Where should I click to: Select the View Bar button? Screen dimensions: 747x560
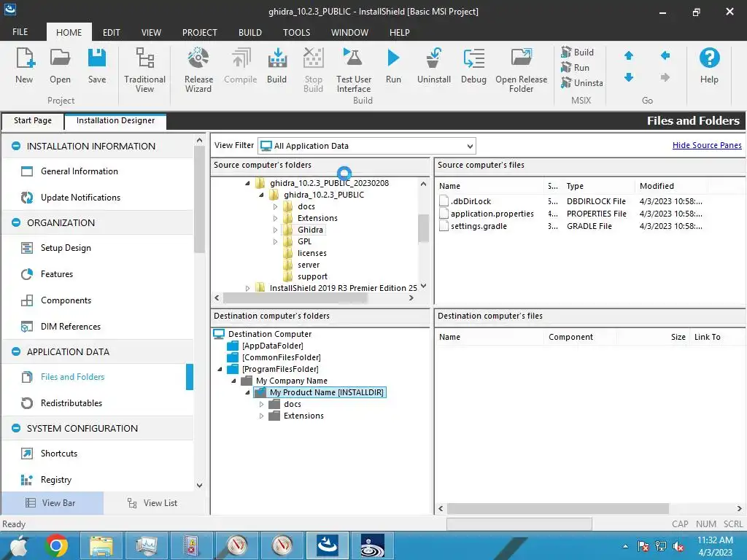[52, 503]
